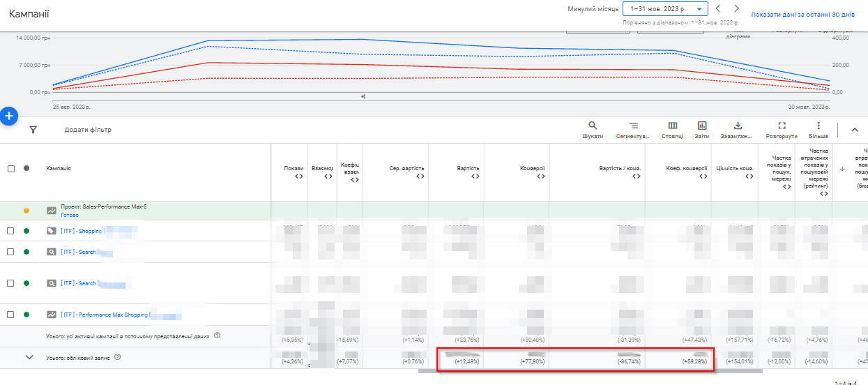Image resolution: width=868 pixels, height=385 pixels.
Task: Check the box for ITF Shopping campaign
Action: coord(11,231)
